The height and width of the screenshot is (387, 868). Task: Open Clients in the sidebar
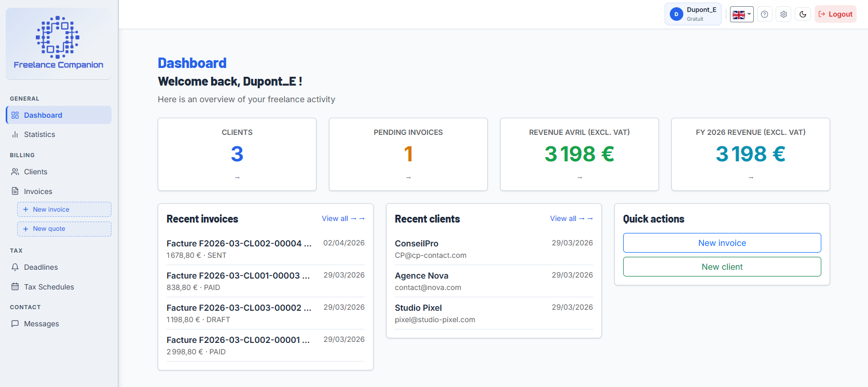pos(59,172)
